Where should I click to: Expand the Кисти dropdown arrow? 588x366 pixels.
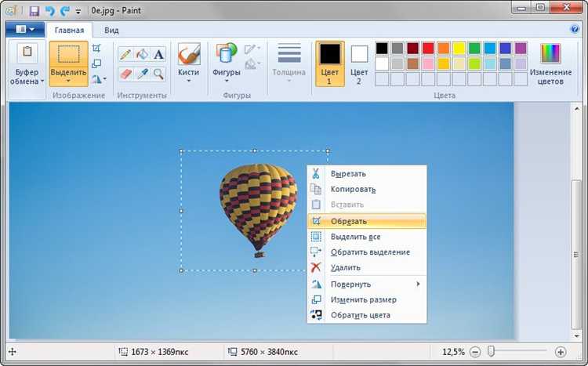tap(189, 81)
